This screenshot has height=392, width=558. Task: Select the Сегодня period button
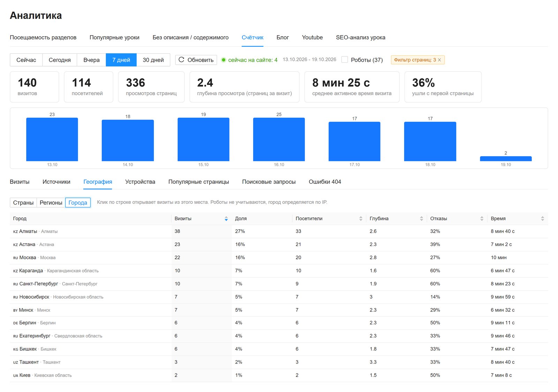point(60,60)
